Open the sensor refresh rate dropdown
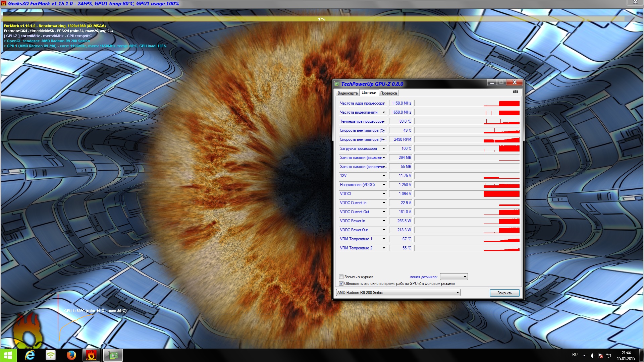 454,277
